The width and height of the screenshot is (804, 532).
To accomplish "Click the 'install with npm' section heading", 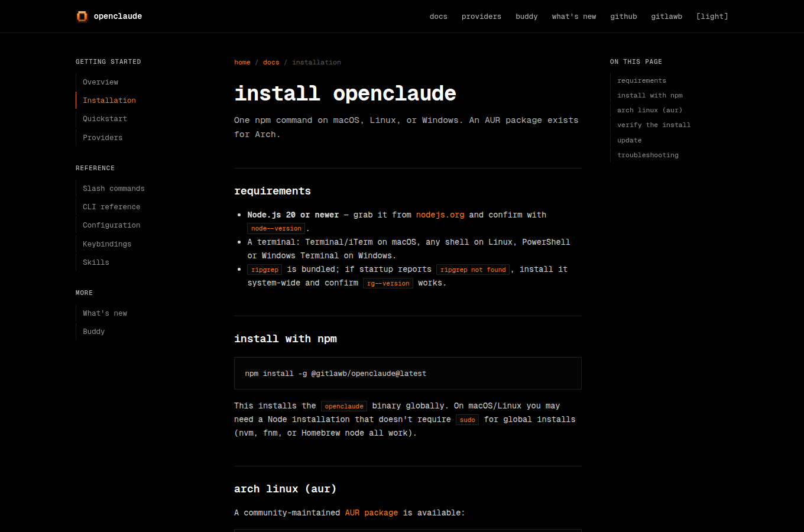I will coord(286,339).
